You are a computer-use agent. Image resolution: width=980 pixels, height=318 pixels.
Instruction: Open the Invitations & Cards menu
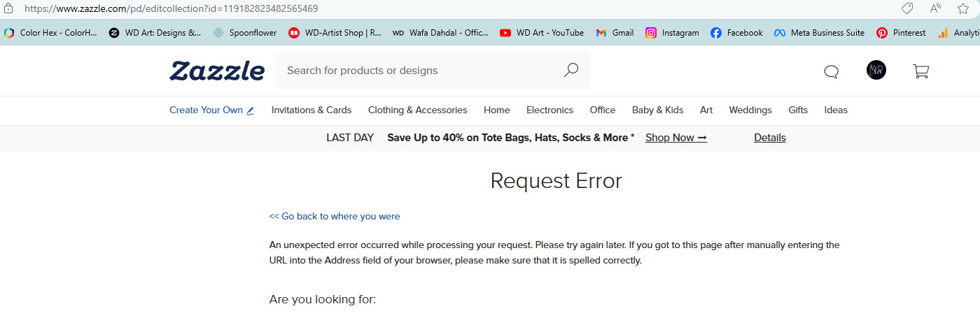click(311, 110)
